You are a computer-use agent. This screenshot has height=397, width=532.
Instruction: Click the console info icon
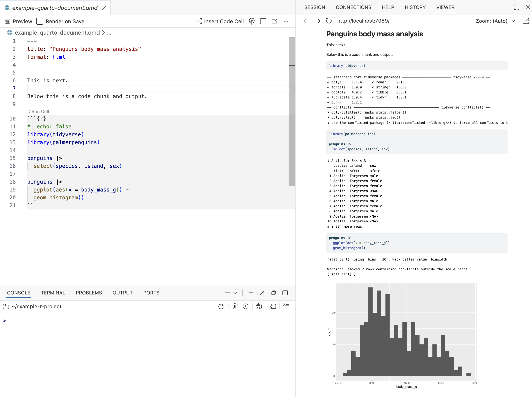click(246, 306)
